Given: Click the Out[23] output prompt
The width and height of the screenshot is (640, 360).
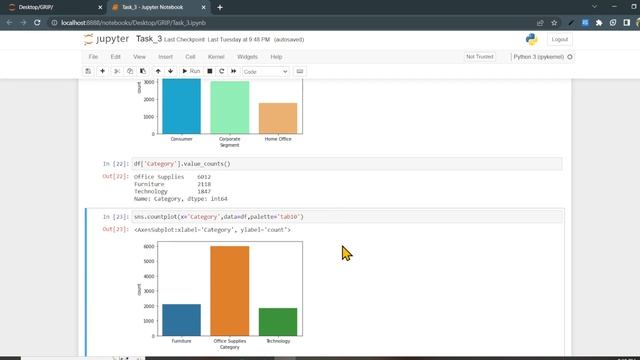Looking at the screenshot, I should tap(116, 229).
